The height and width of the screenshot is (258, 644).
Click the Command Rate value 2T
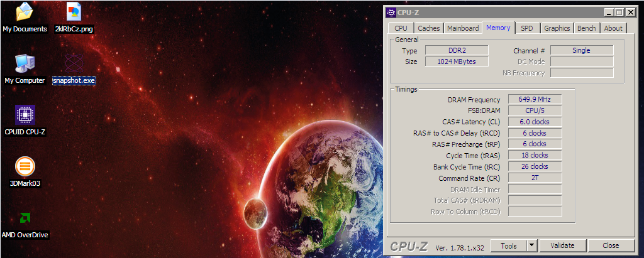535,178
